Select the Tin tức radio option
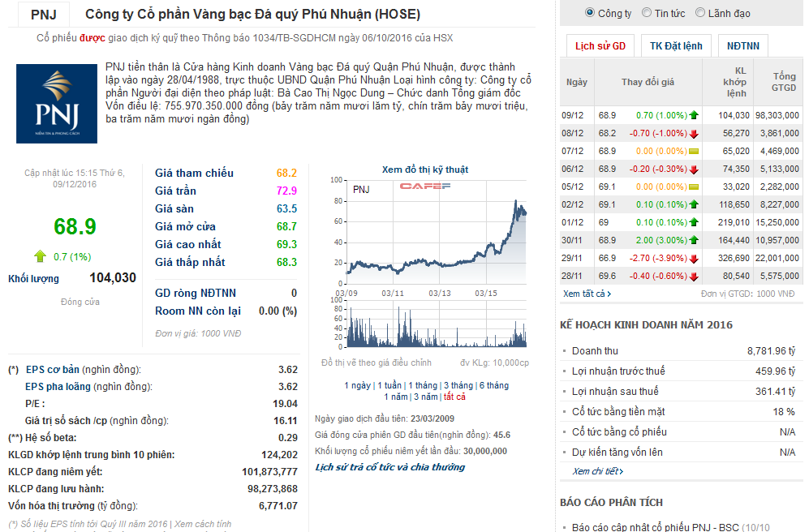809x532 pixels. [647, 13]
